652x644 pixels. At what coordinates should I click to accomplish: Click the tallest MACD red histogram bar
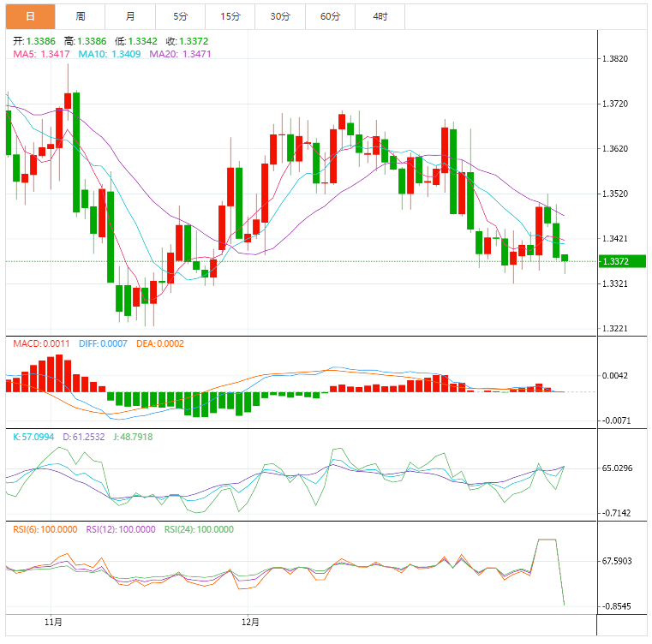59,373
